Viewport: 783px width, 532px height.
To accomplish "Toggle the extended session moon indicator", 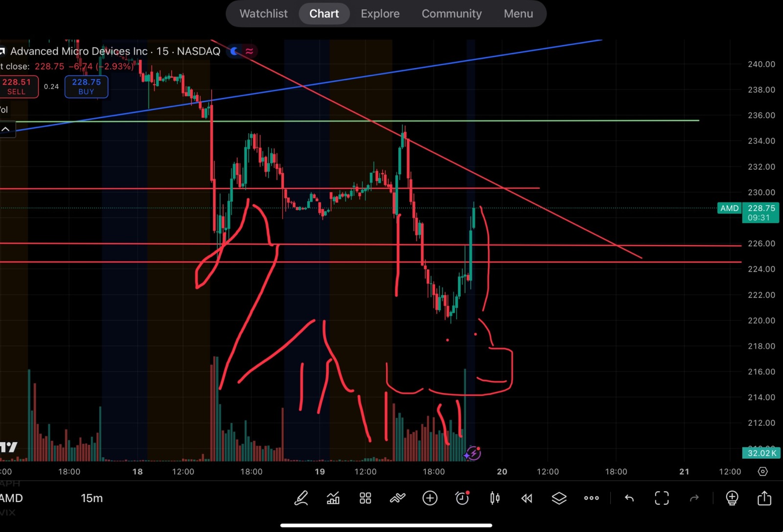I will click(x=235, y=51).
